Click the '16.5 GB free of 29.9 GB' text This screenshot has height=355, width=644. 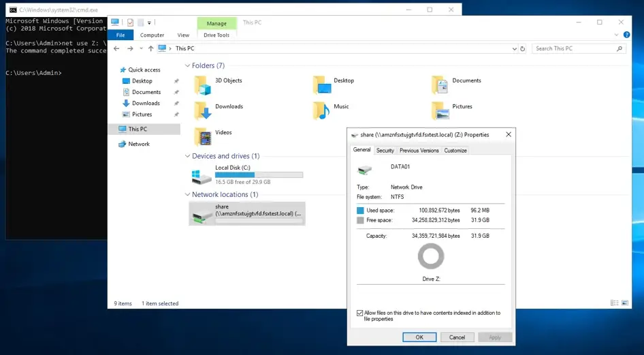(243, 182)
